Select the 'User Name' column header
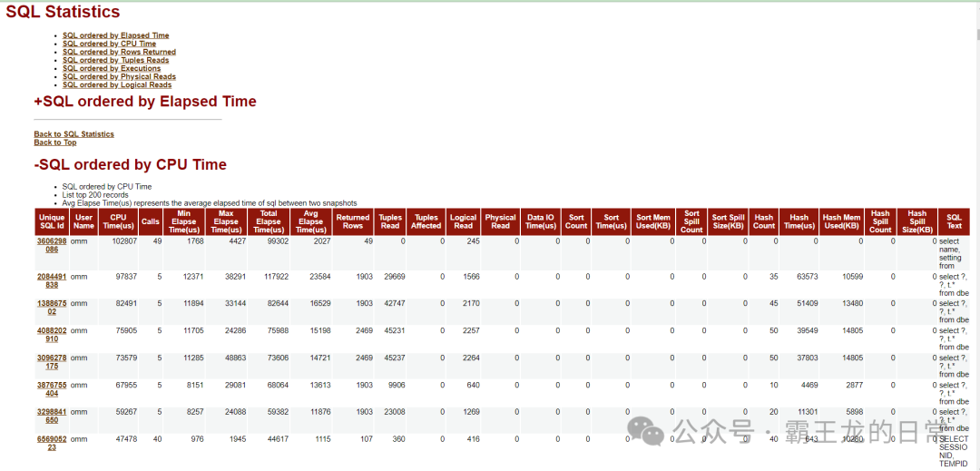The height and width of the screenshot is (471, 980). pyautogui.click(x=83, y=221)
